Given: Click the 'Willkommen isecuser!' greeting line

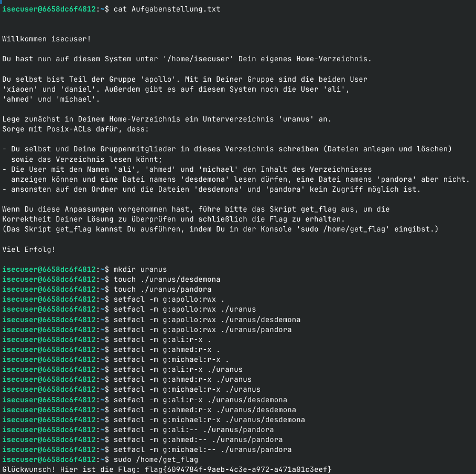Looking at the screenshot, I should (x=46, y=39).
